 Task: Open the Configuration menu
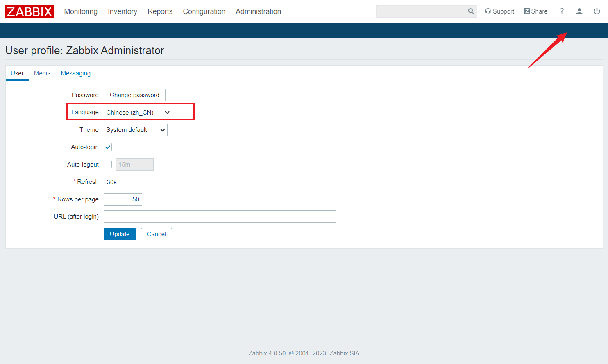(x=204, y=11)
